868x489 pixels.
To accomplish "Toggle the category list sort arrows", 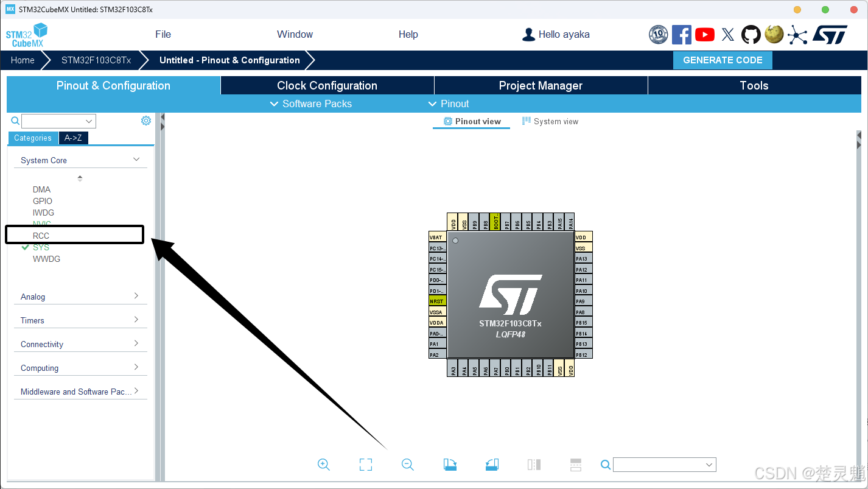I will pyautogui.click(x=80, y=178).
